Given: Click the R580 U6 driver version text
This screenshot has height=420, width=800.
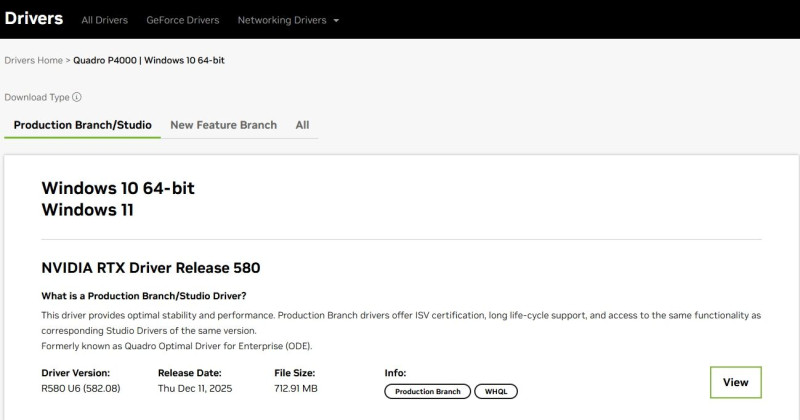Looking at the screenshot, I should point(80,388).
